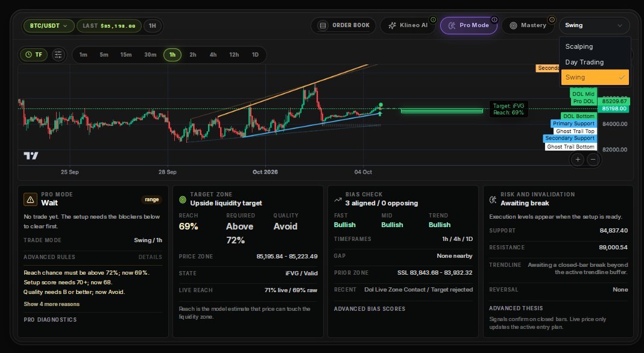Image resolution: width=644 pixels, height=353 pixels.
Task: Toggle Mastery mode button
Action: (x=528, y=25)
